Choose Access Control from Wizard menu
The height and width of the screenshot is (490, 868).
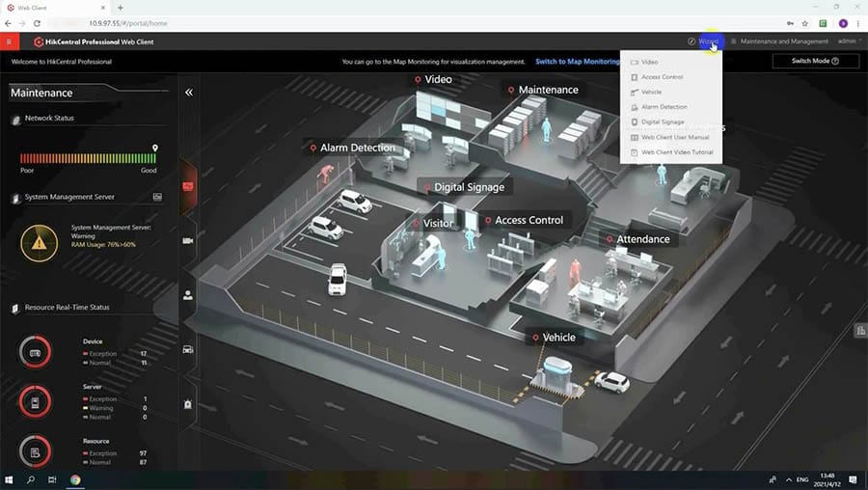pos(662,77)
